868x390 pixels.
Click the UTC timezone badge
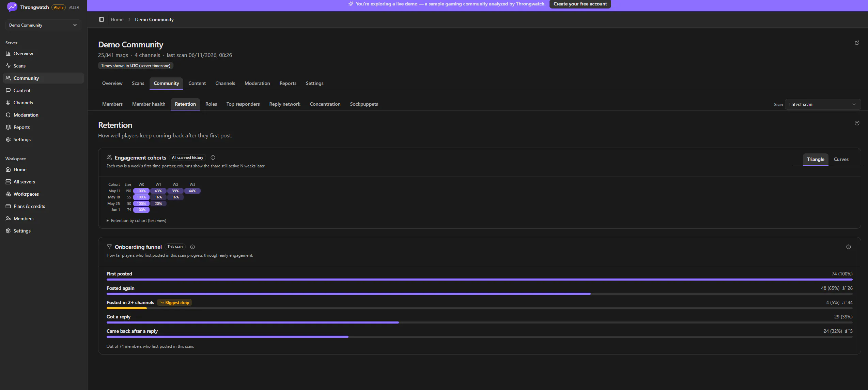(136, 65)
